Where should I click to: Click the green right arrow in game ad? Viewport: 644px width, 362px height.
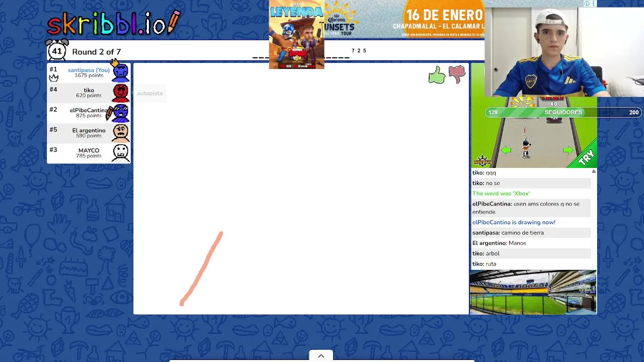[x=568, y=150]
